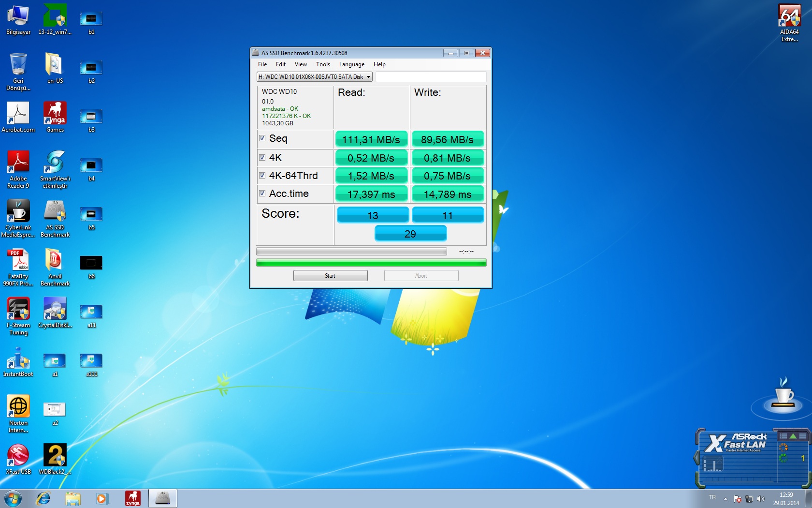Open the Tools menu
812x508 pixels.
point(323,64)
